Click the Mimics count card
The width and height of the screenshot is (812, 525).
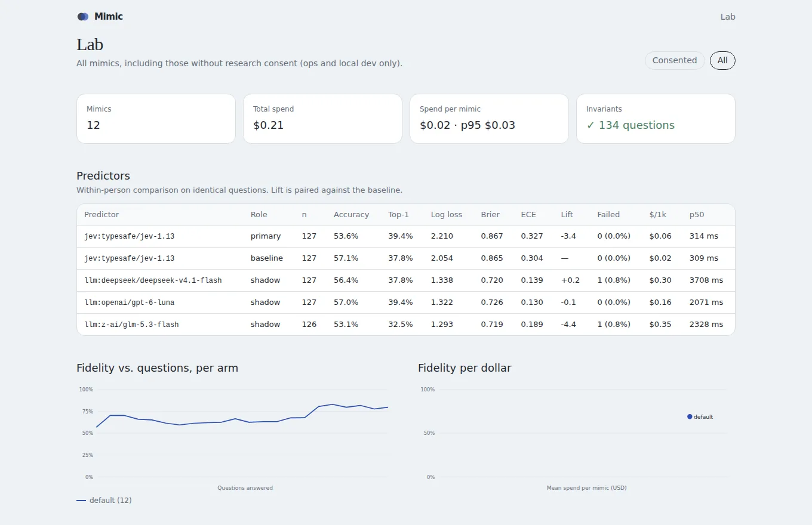pos(156,119)
